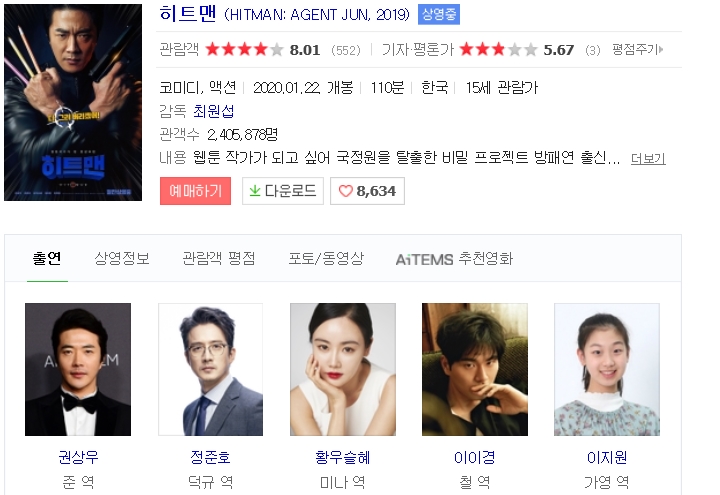The width and height of the screenshot is (720, 495).
Task: Open the AiTEMS 추천영화 tab
Action: 454,259
